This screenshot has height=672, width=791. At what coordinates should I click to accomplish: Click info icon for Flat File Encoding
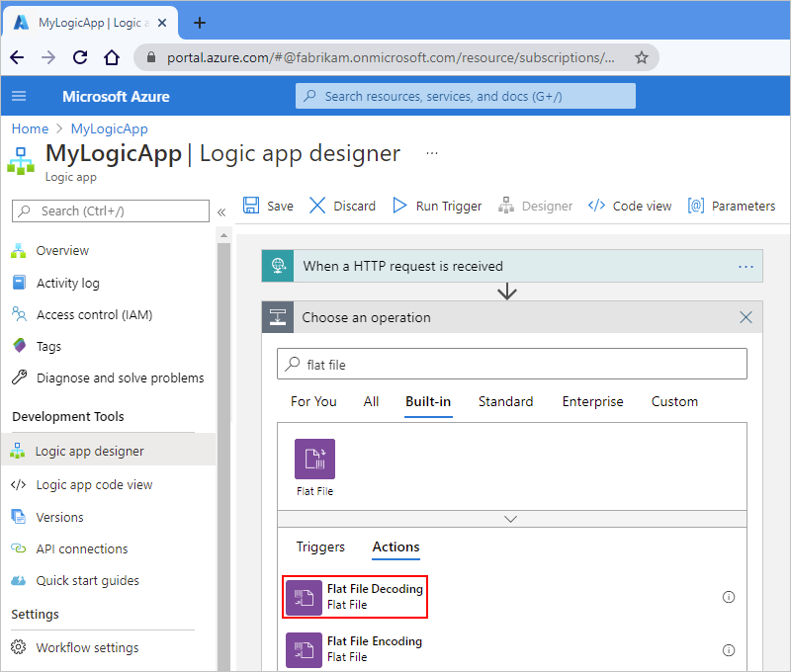(x=729, y=650)
